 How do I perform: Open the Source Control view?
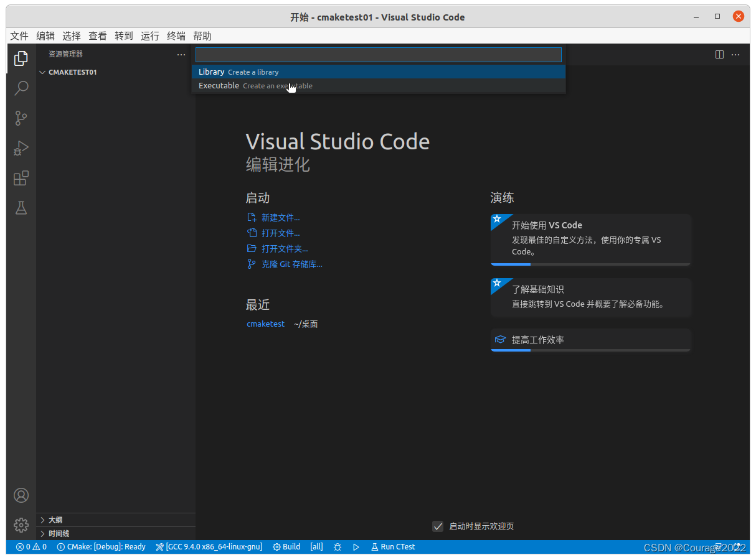click(x=21, y=118)
